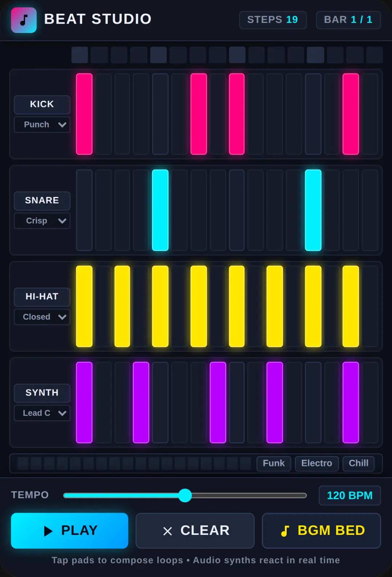The width and height of the screenshot is (392, 577).
Task: Enable the Kick pad on step 16
Action: tap(370, 114)
